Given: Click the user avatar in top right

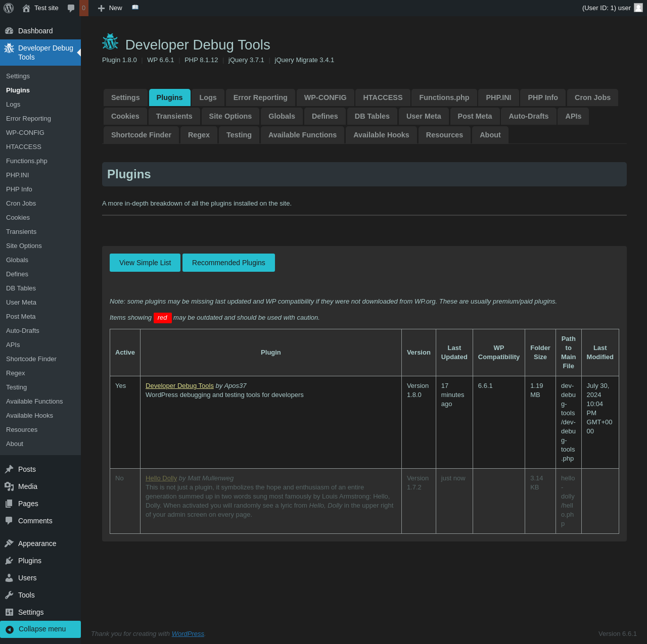Looking at the screenshot, I should 638,8.
